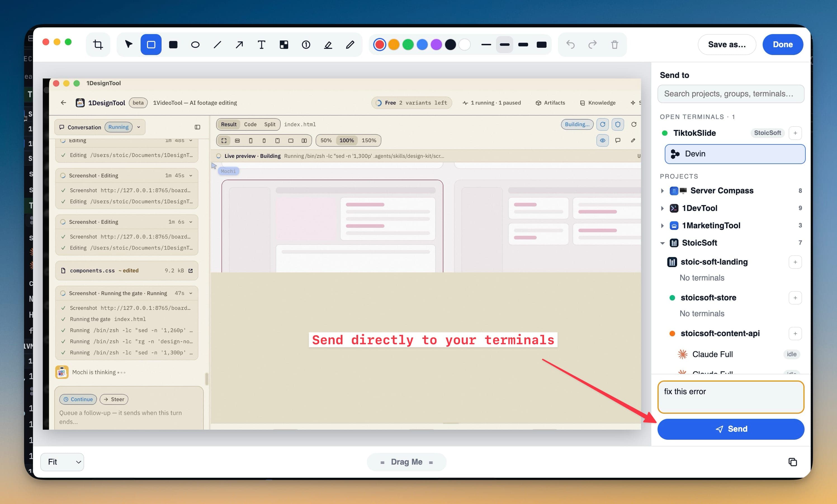Choose the thinnest stroke width
The image size is (837, 504).
[486, 44]
